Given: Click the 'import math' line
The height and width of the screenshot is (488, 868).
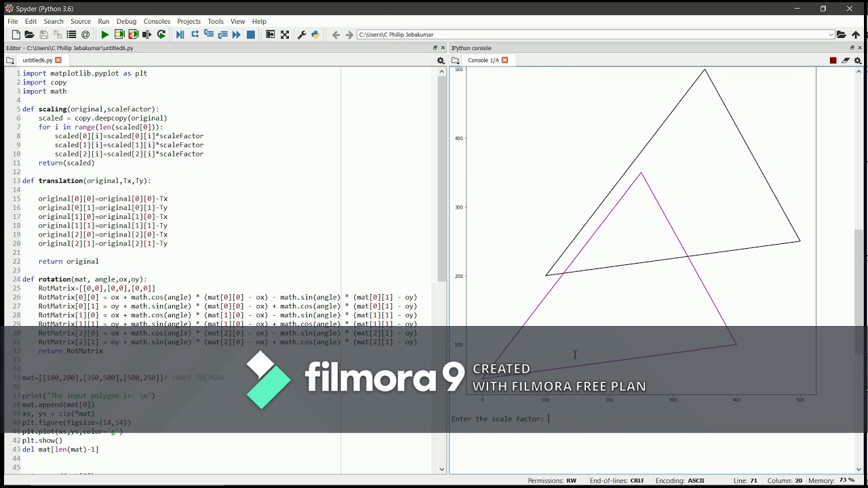Looking at the screenshot, I should pyautogui.click(x=45, y=91).
